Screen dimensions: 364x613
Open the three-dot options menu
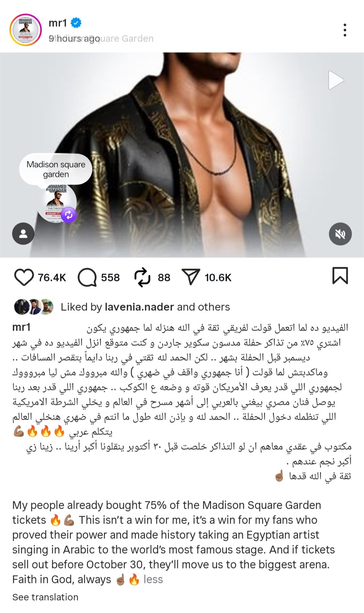point(345,30)
